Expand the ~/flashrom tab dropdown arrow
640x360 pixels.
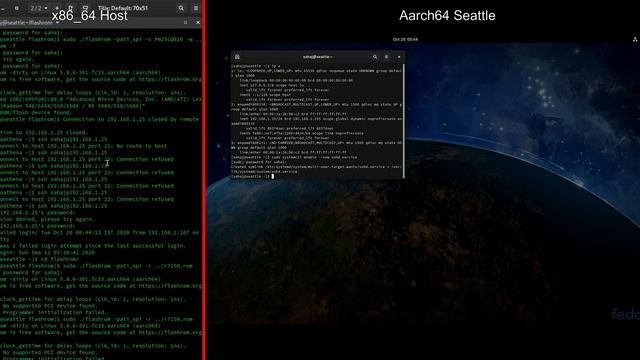click(x=58, y=23)
